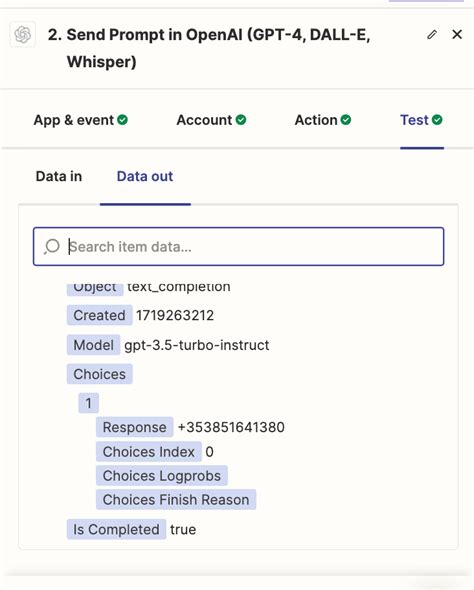Click the Choices Index value 0
474x590 pixels.
pos(210,452)
